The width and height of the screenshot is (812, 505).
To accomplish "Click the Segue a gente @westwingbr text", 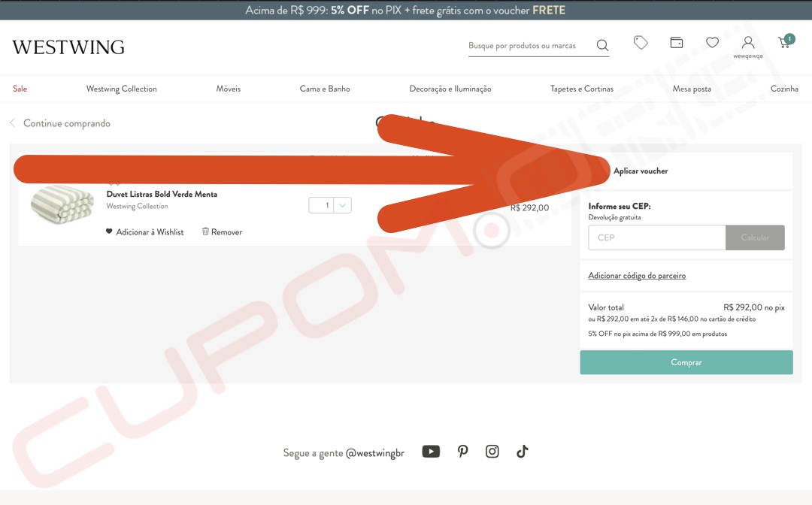I will pos(344,453).
